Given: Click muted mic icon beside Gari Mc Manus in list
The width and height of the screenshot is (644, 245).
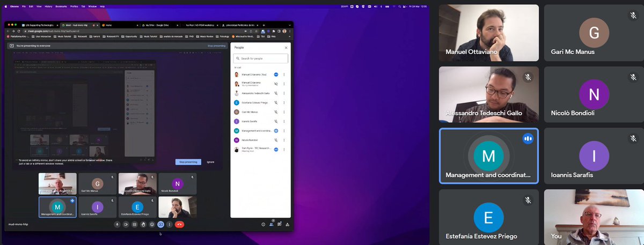Looking at the screenshot, I should 276,112.
